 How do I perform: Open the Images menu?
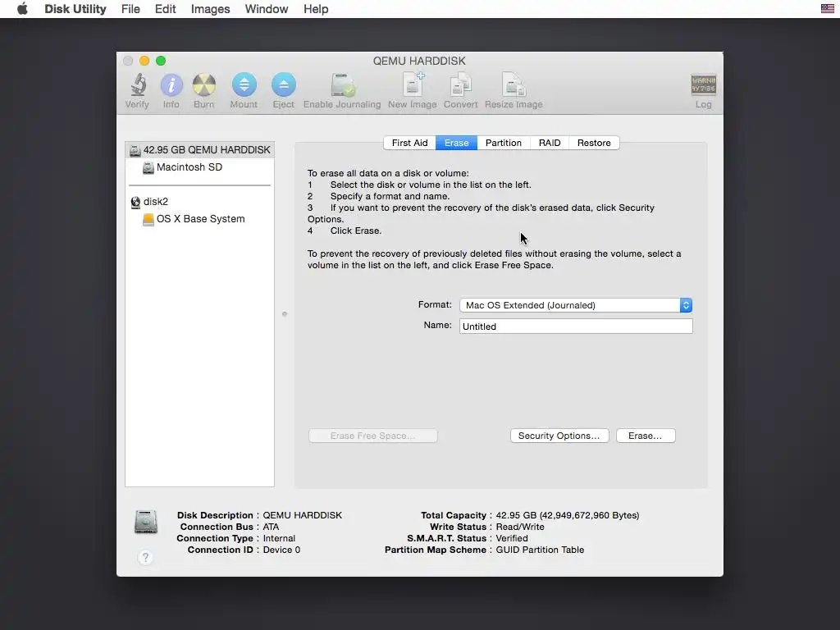(x=211, y=9)
